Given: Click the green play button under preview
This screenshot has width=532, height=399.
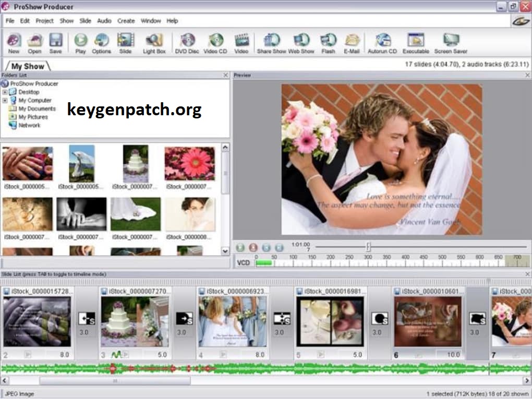Looking at the screenshot, I should (240, 247).
